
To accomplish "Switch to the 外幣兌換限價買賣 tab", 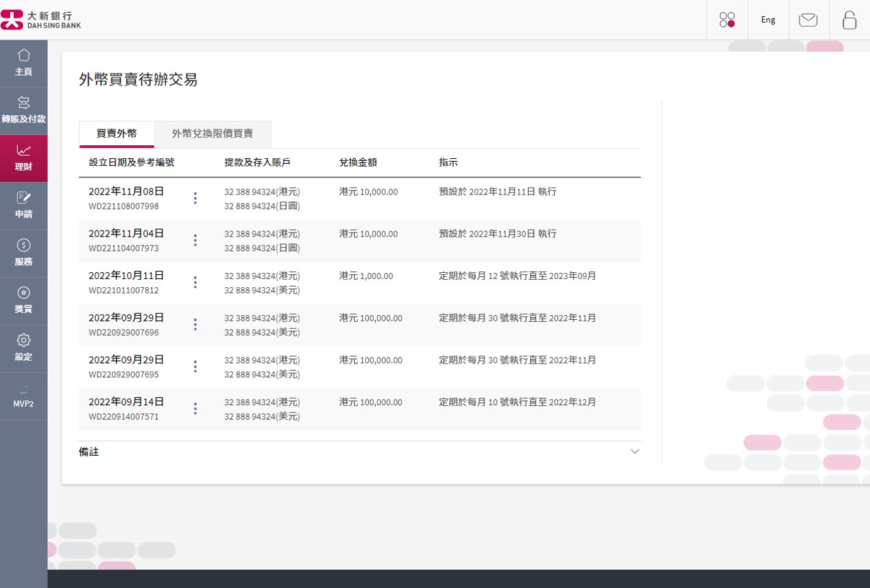I will (x=212, y=134).
